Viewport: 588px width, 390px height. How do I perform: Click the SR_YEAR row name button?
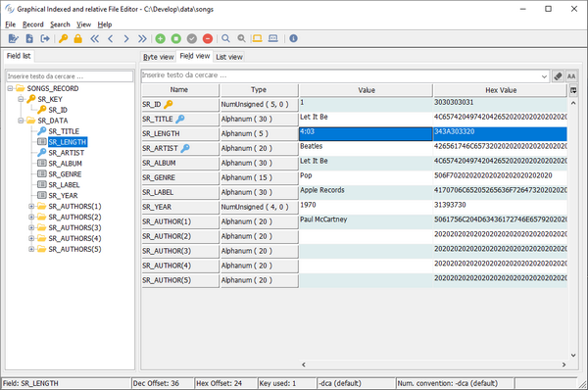180,207
